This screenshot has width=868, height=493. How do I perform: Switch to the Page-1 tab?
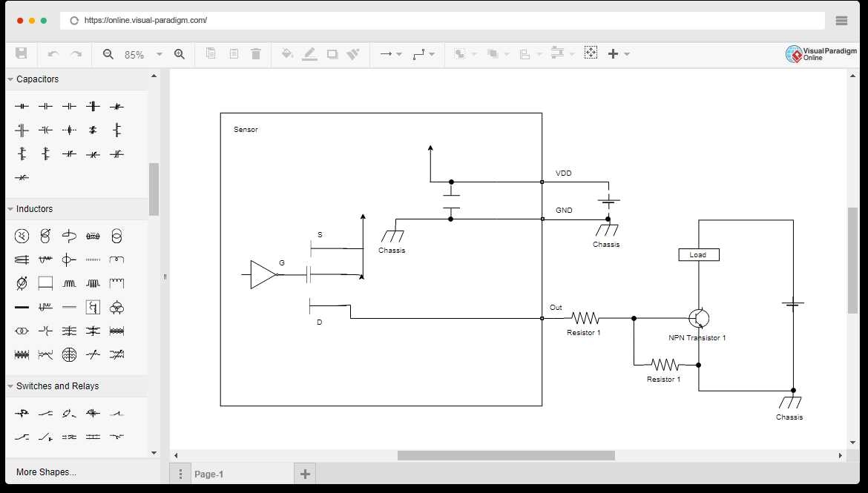click(x=210, y=473)
